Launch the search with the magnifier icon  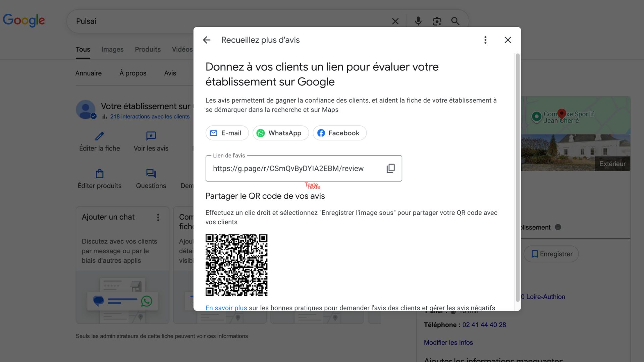coord(455,21)
